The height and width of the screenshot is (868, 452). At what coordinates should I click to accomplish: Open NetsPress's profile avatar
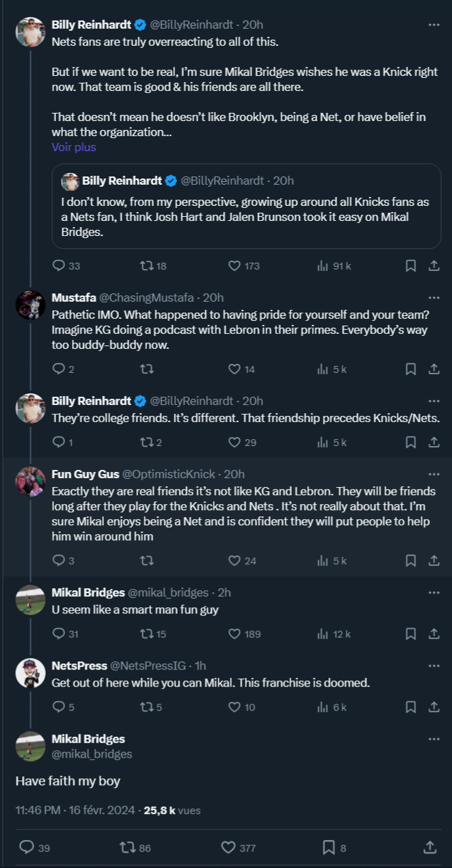(x=30, y=673)
